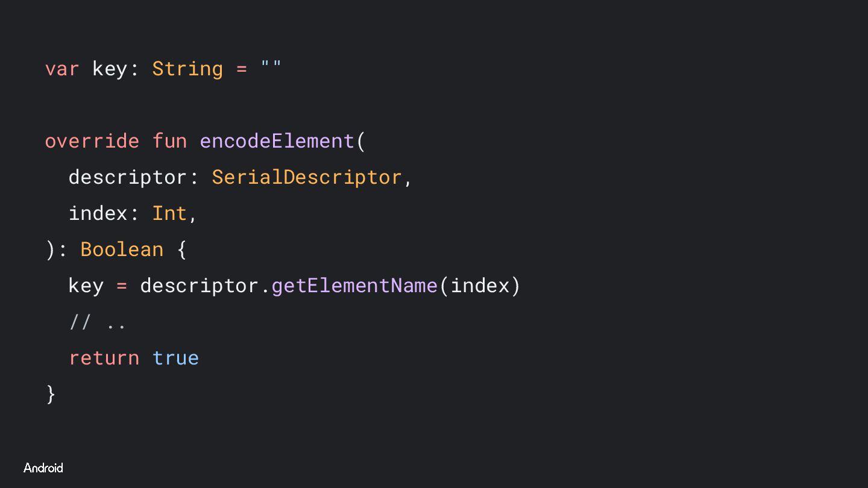This screenshot has width=868, height=488.
Task: Select the "fun" keyword
Action: [169, 141]
